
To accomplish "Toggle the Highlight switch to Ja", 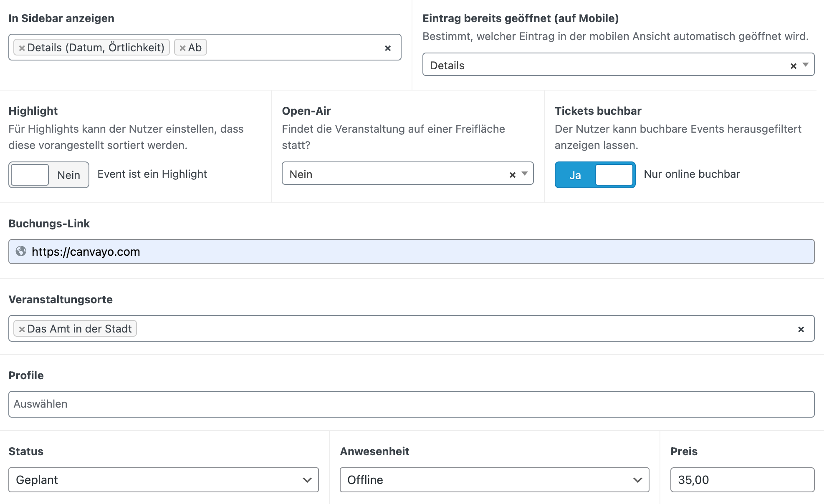I will click(48, 175).
